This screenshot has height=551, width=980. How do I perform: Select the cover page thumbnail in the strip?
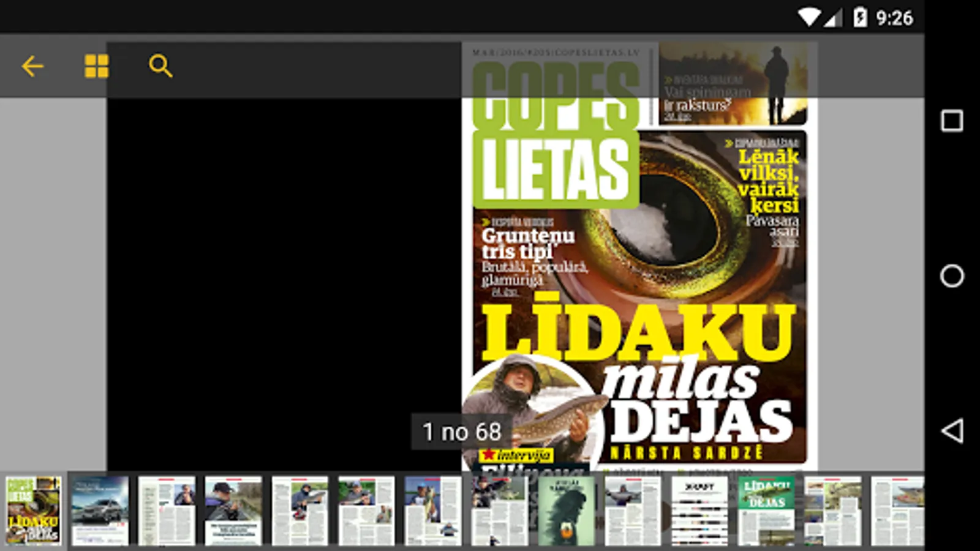[34, 511]
